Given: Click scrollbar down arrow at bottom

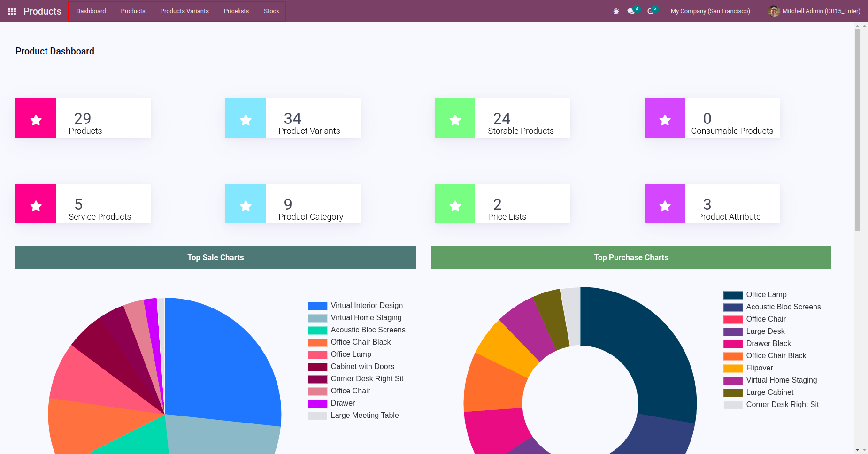Looking at the screenshot, I should point(857,450).
